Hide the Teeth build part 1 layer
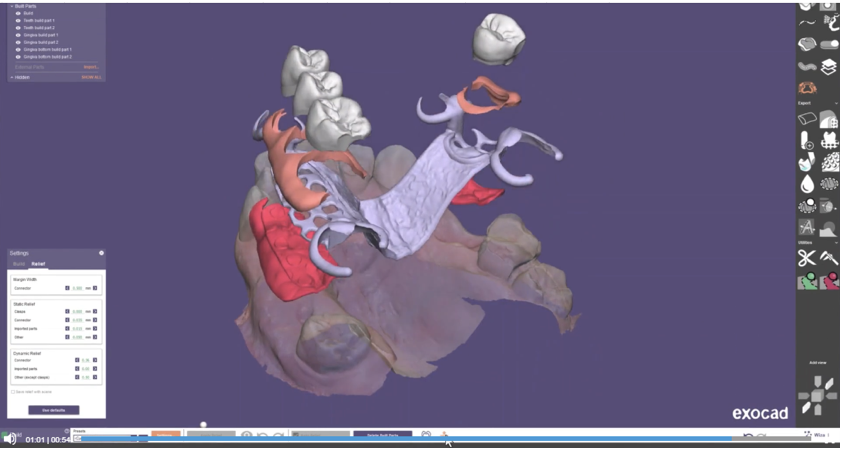842x452 pixels. click(18, 20)
